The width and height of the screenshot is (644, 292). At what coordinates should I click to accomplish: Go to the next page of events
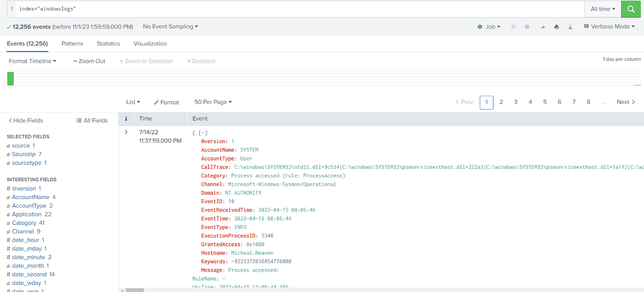[624, 102]
